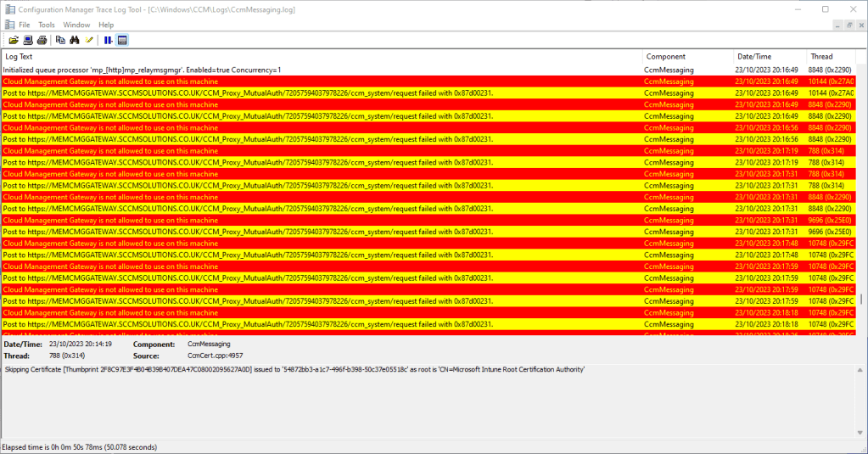Toggle the Show/Hide info pane button
868x454 pixels.
click(x=122, y=40)
